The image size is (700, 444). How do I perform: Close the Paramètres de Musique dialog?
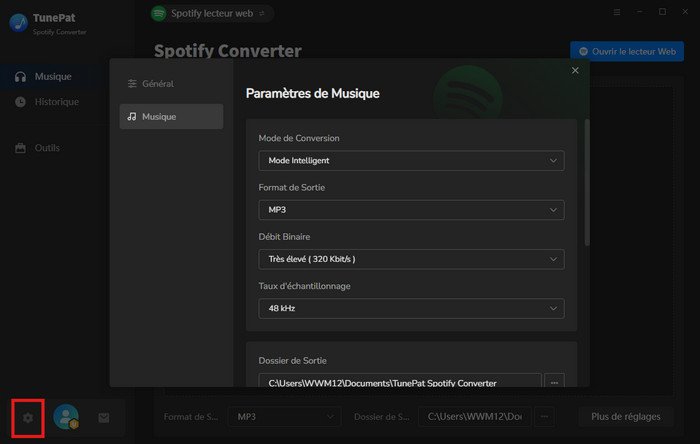tap(575, 71)
